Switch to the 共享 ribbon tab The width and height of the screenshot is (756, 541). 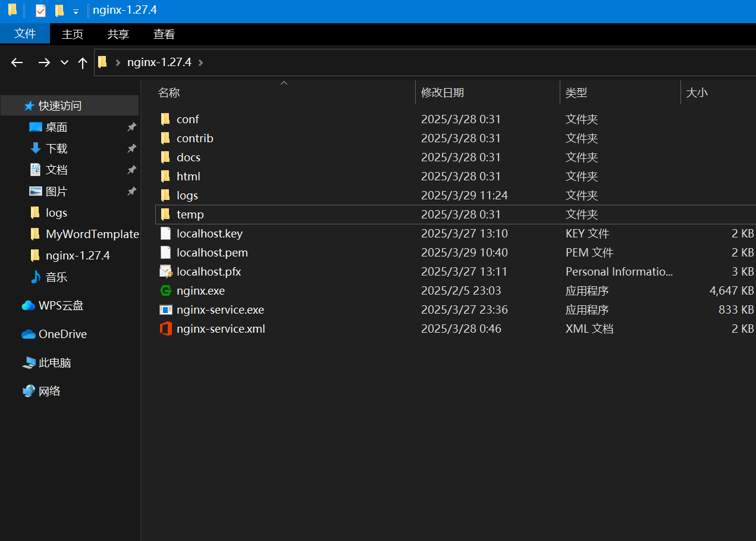(118, 34)
